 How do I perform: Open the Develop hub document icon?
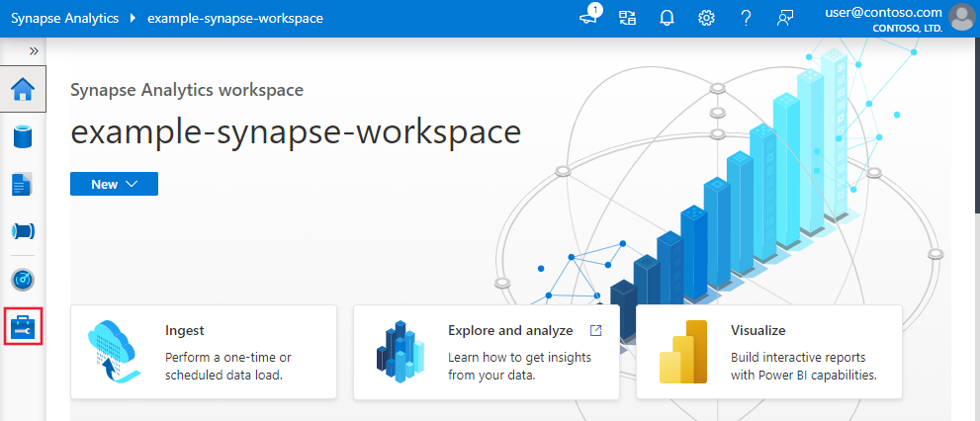23,184
